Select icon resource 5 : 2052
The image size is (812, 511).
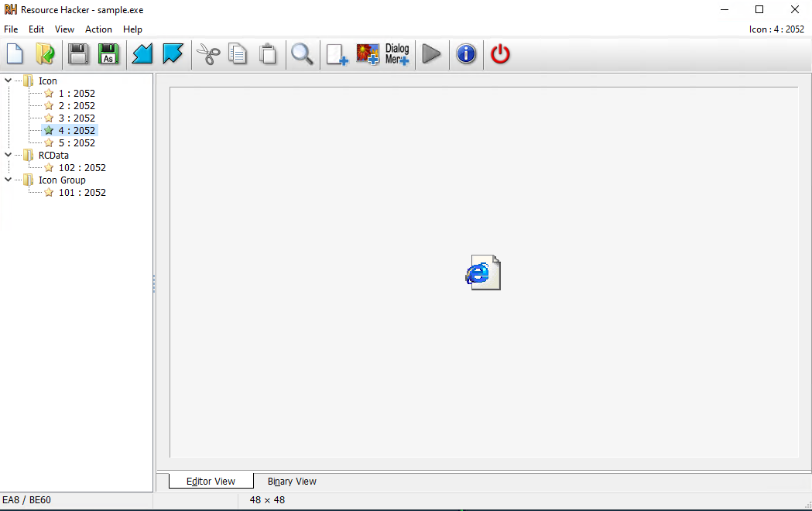pyautogui.click(x=77, y=143)
